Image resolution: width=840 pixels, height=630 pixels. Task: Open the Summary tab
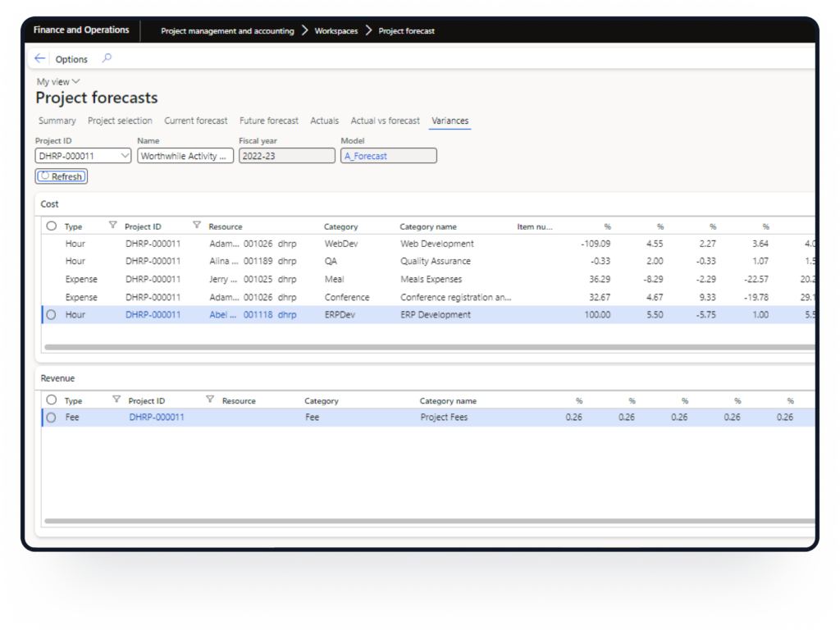57,121
